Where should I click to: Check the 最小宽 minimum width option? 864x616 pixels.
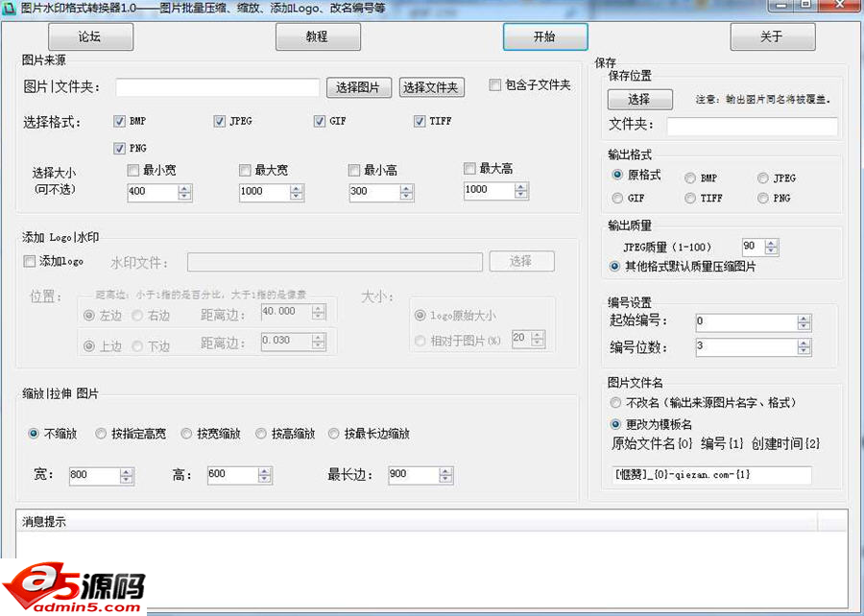pyautogui.click(x=132, y=170)
